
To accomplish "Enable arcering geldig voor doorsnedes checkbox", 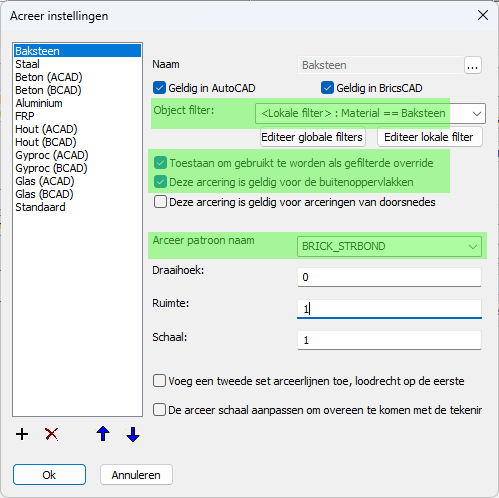I will coord(160,202).
